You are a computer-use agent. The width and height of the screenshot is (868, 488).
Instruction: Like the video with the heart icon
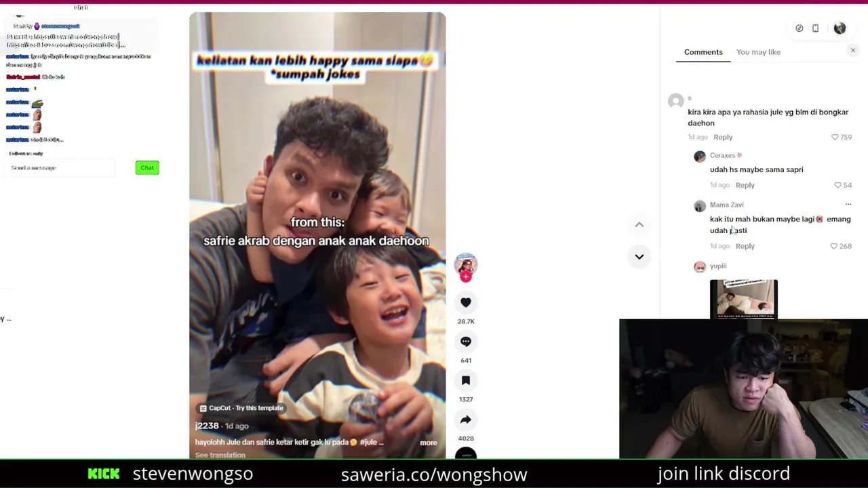pyautogui.click(x=466, y=302)
